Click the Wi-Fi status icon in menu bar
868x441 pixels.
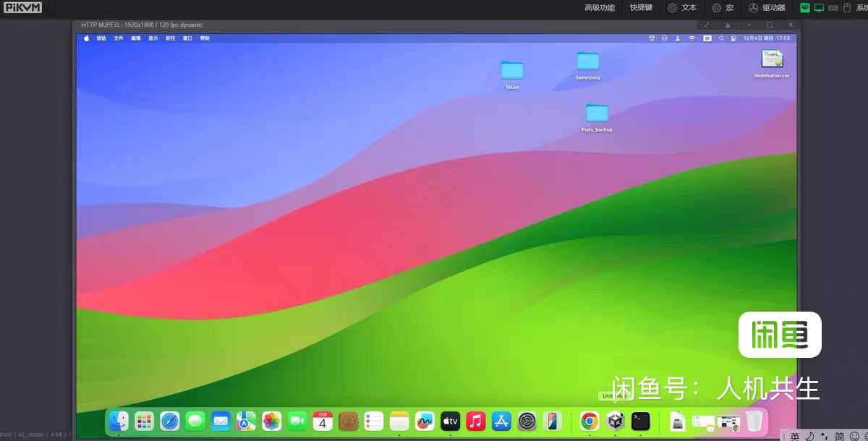692,38
